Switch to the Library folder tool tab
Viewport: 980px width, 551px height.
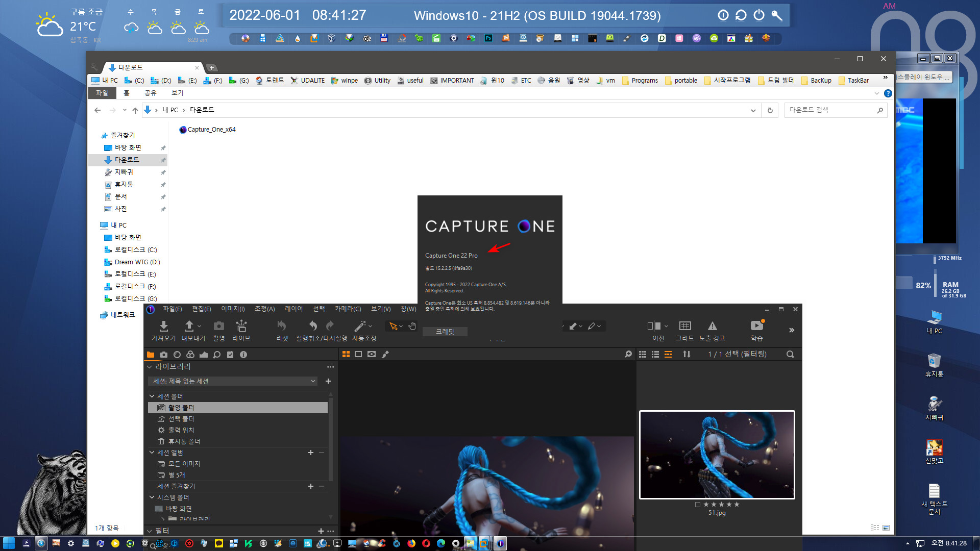151,355
